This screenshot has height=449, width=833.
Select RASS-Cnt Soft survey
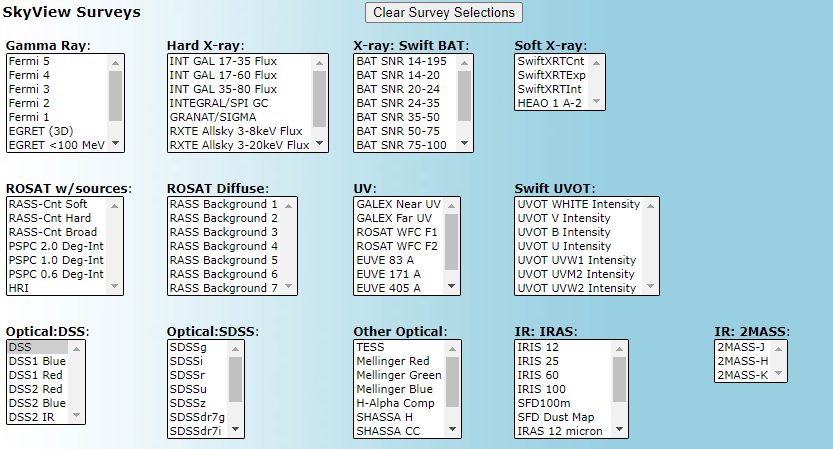pyautogui.click(x=57, y=204)
